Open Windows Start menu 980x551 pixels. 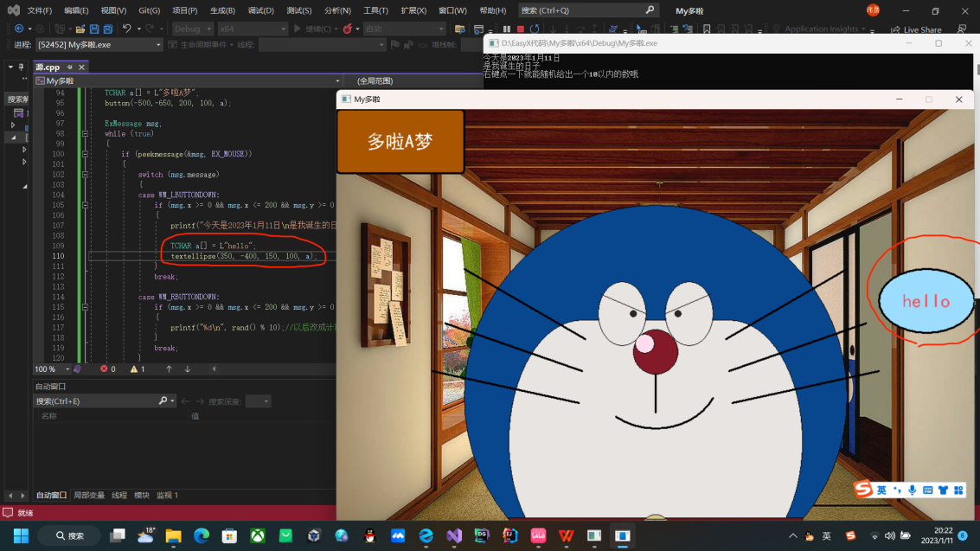click(22, 536)
